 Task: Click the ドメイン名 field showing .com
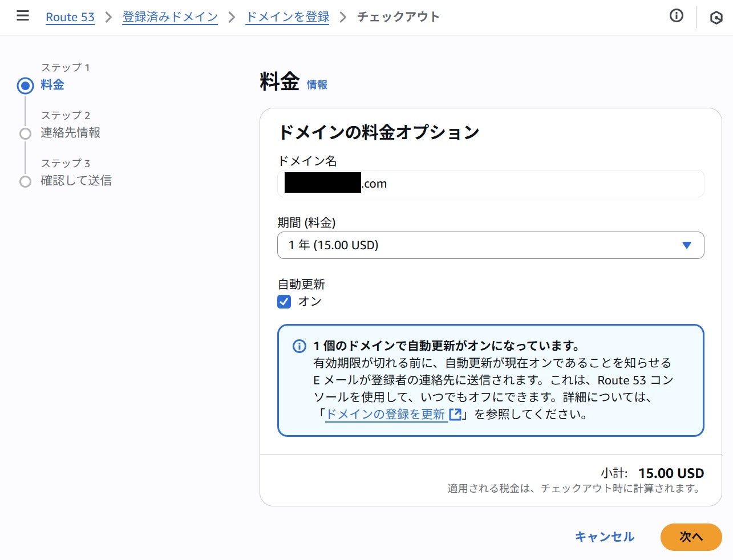491,184
